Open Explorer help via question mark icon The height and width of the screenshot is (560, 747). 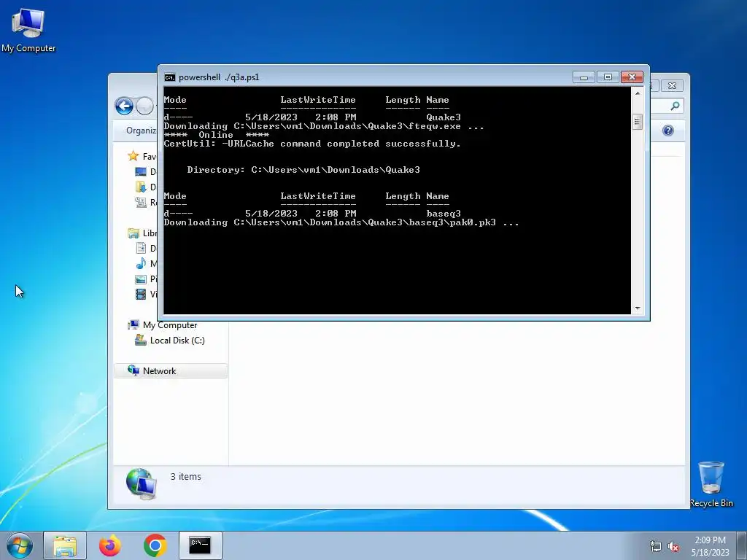668,131
